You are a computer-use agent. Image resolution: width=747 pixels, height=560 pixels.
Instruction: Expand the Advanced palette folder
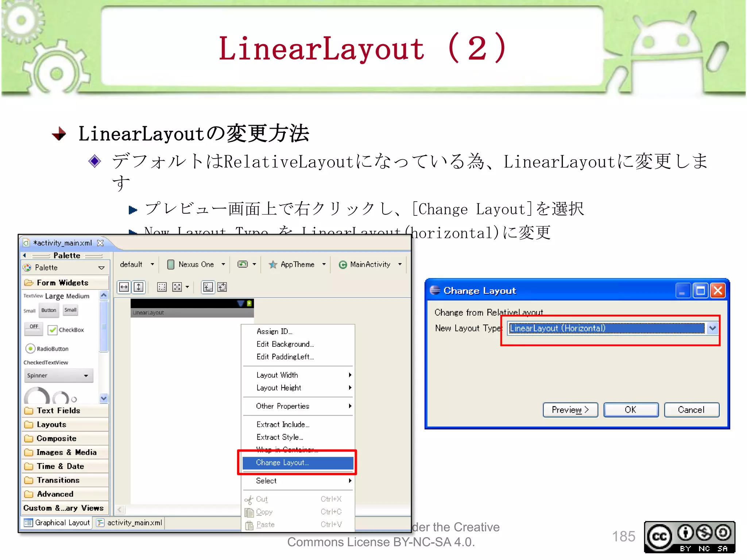point(66,494)
